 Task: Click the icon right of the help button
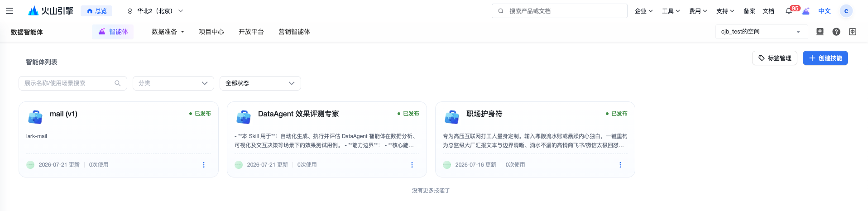click(x=853, y=32)
